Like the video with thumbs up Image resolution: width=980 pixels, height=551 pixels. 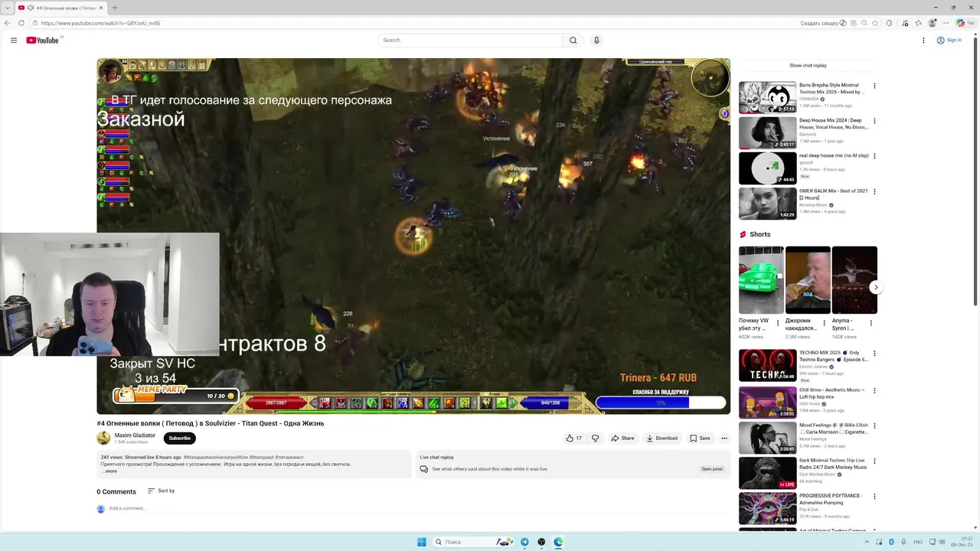(573, 438)
